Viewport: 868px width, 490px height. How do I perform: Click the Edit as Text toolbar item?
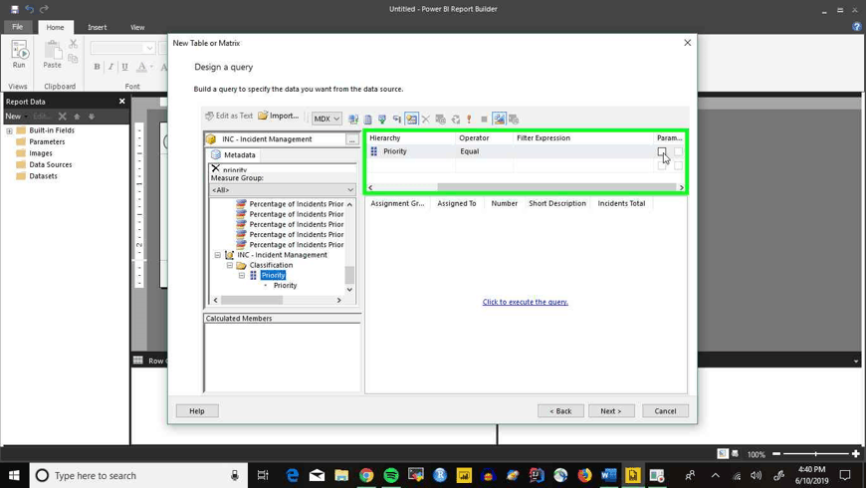[229, 116]
